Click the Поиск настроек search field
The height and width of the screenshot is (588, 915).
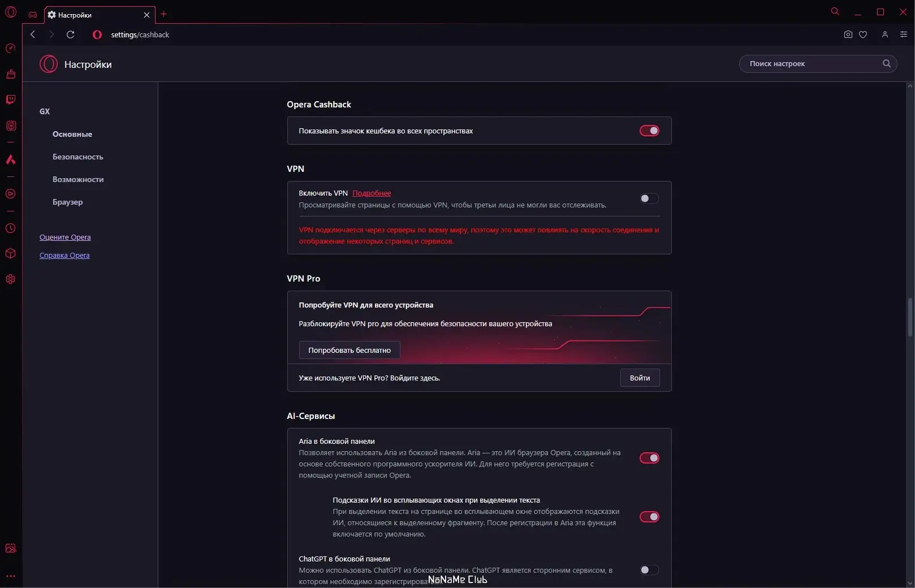point(812,64)
